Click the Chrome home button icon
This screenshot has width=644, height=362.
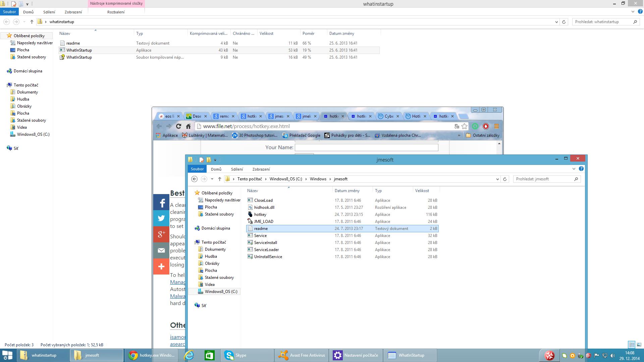pos(188,126)
